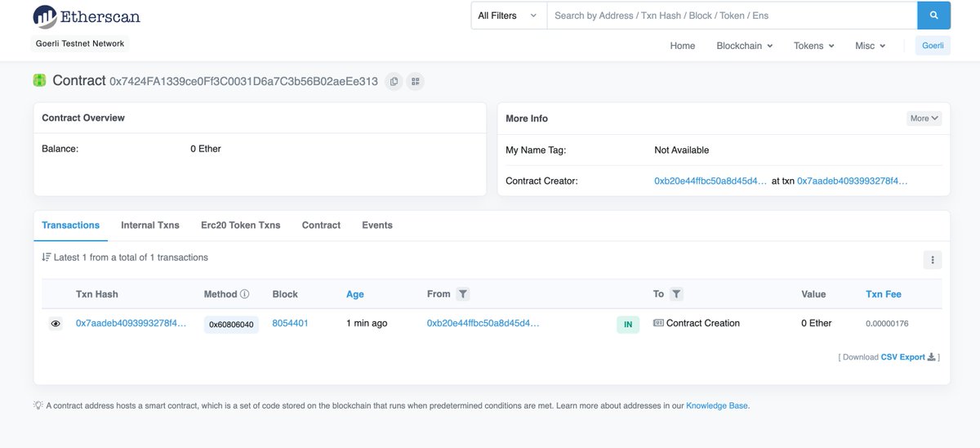Screen dimensions: 980x448
Task: Select the Transactions tab
Action: (70, 225)
